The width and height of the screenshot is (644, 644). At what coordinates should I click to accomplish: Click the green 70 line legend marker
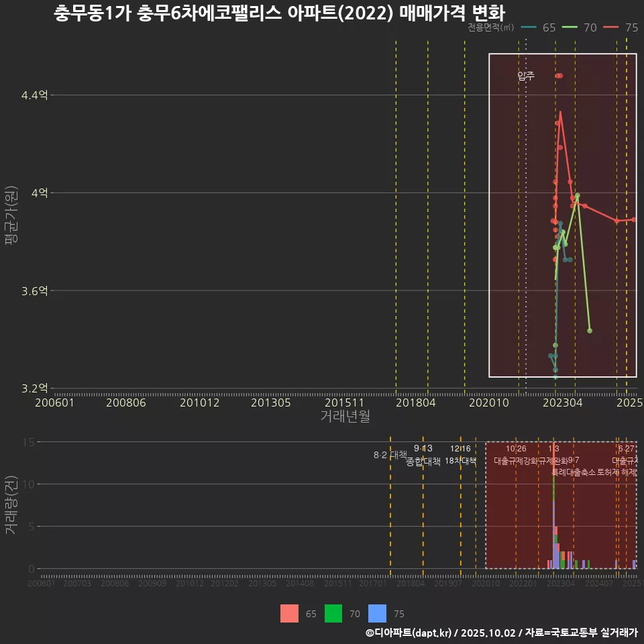(571, 28)
